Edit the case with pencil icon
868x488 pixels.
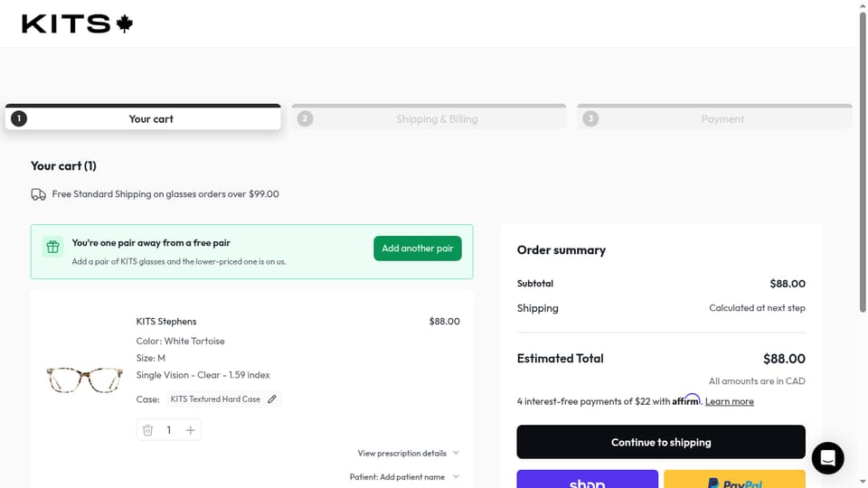pyautogui.click(x=272, y=399)
